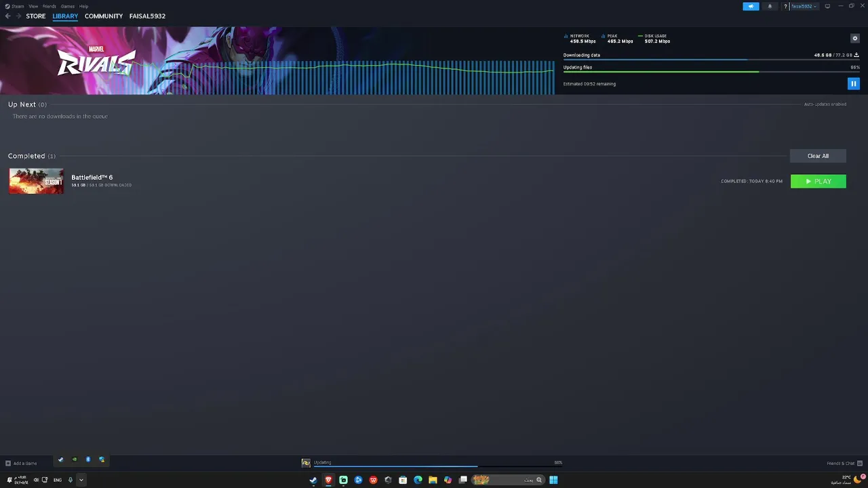Click the Windows Start button
Viewport: 868px width, 488px height.
tap(553, 480)
